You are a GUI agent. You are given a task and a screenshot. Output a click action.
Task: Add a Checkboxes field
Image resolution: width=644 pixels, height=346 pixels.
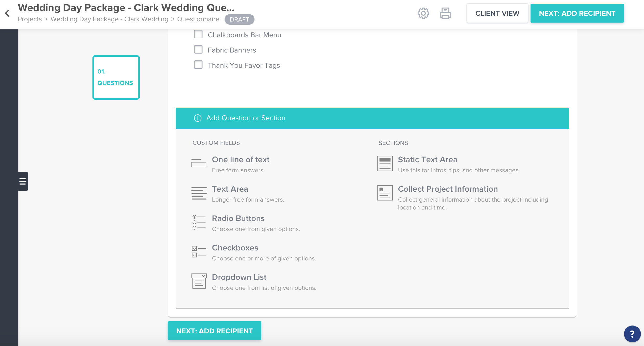[235, 248]
